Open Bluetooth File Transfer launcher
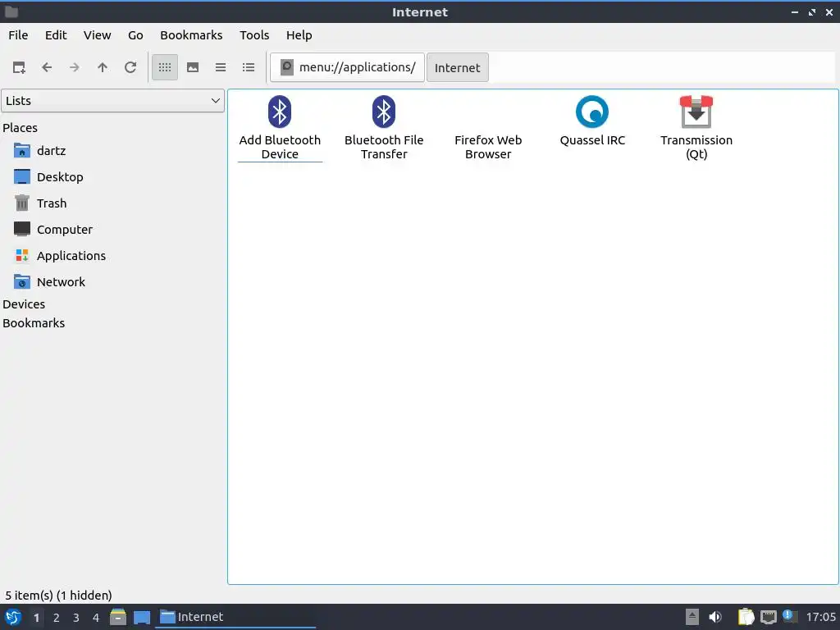 click(384, 127)
